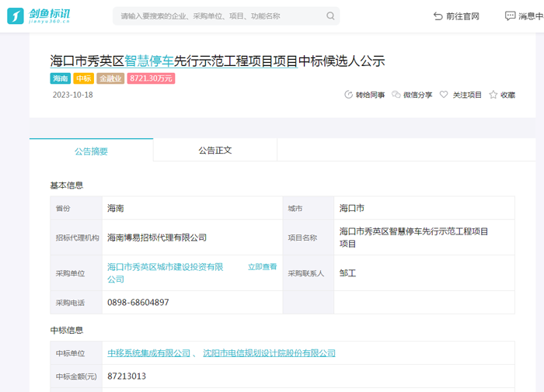Click bid amount value 87213013
This screenshot has height=392, width=544.
pyautogui.click(x=127, y=376)
